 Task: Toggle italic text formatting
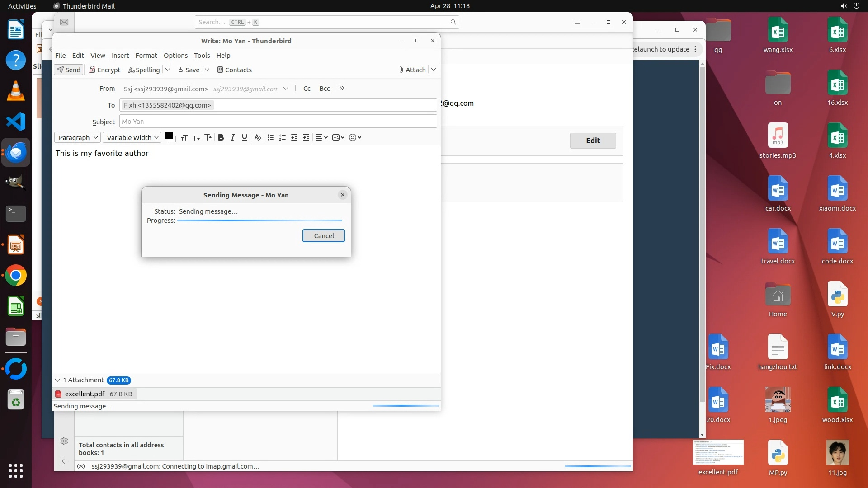point(232,137)
